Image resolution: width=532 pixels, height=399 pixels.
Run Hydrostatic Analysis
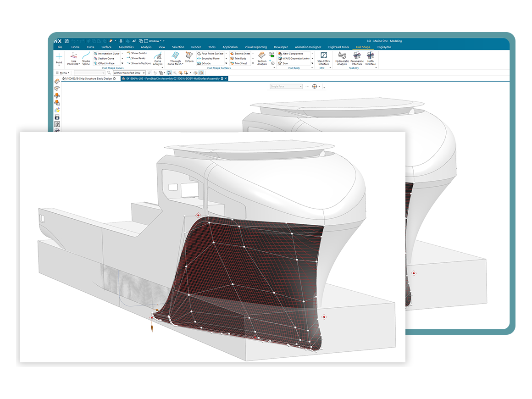click(342, 58)
